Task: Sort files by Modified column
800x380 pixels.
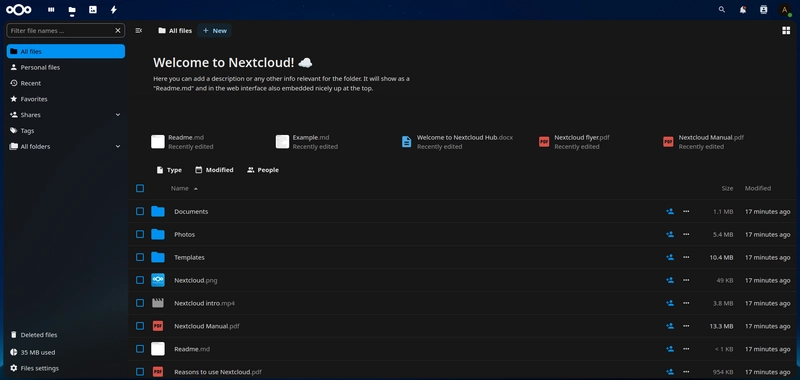Action: click(758, 188)
